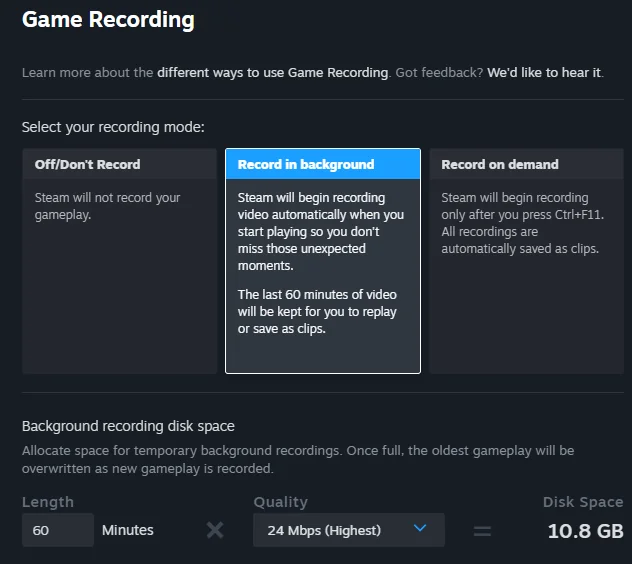
Task: Click the last 60 minutes of video paragraph
Action: tap(317, 311)
